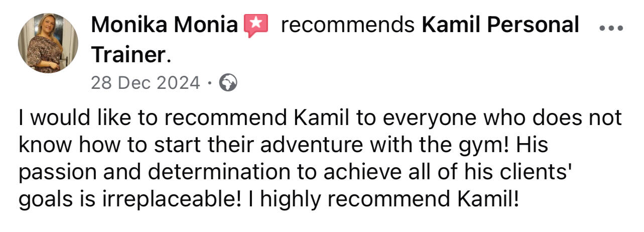The width and height of the screenshot is (644, 232).
Task: Click the red star recommendation badge
Action: pos(255,26)
